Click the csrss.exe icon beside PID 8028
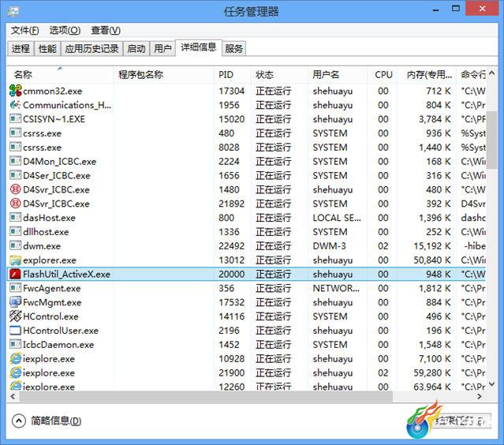Viewport: 504px width, 445px height. (x=15, y=148)
